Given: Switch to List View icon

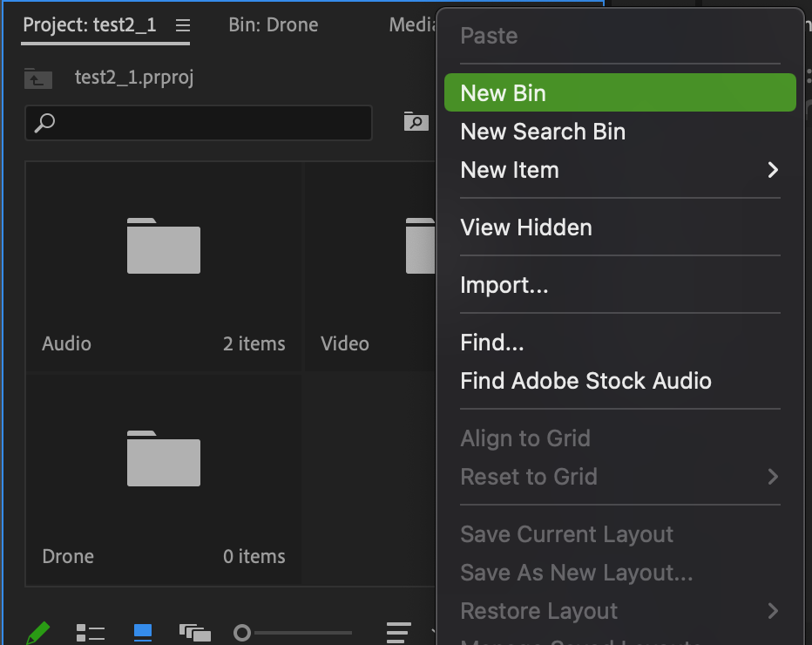Looking at the screenshot, I should pos(91,632).
